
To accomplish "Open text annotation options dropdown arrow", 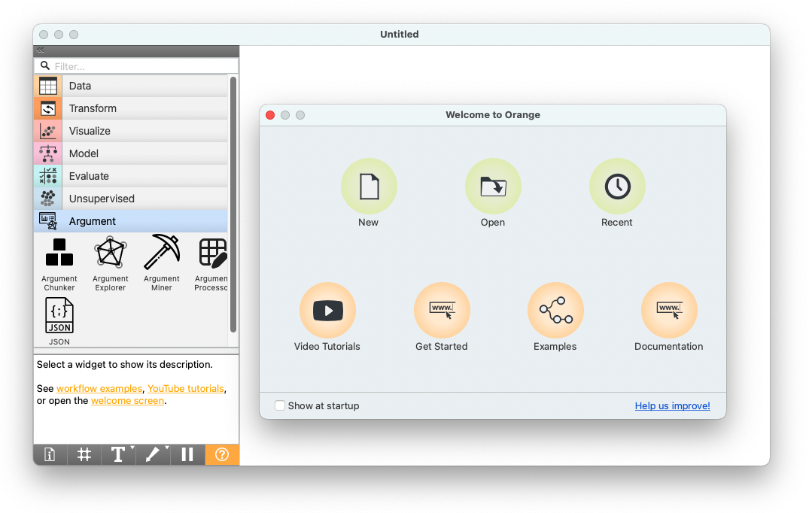I will click(132, 448).
